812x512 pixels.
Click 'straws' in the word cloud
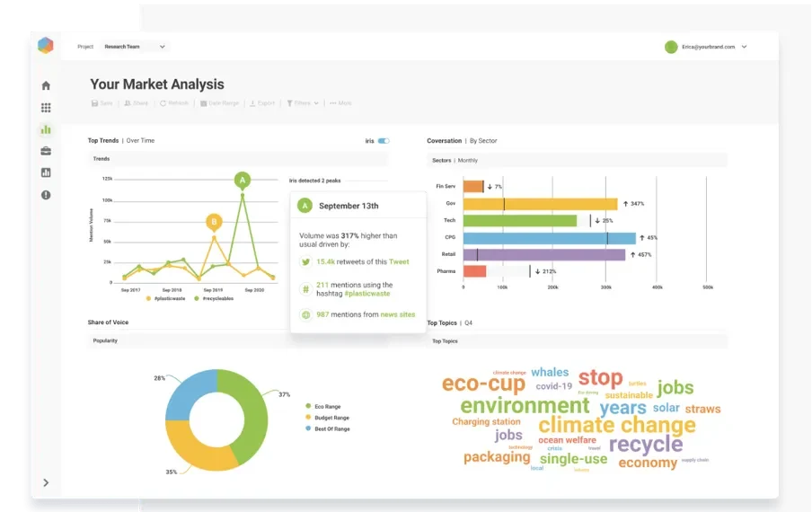click(x=702, y=409)
